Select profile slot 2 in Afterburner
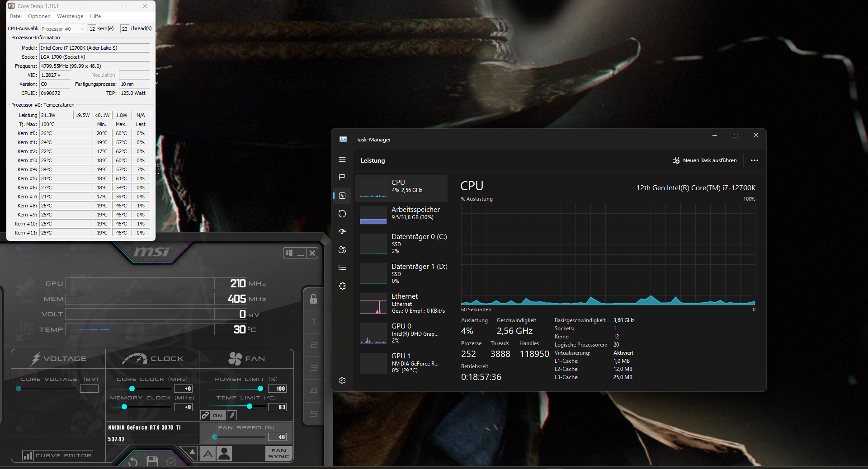Viewport: 868px width, 469px height. (x=313, y=345)
